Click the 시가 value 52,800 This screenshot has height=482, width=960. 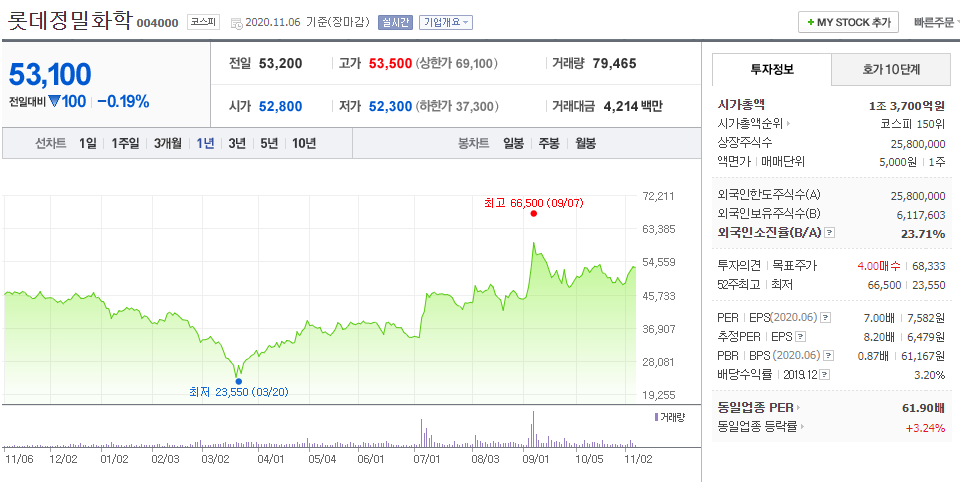point(280,107)
